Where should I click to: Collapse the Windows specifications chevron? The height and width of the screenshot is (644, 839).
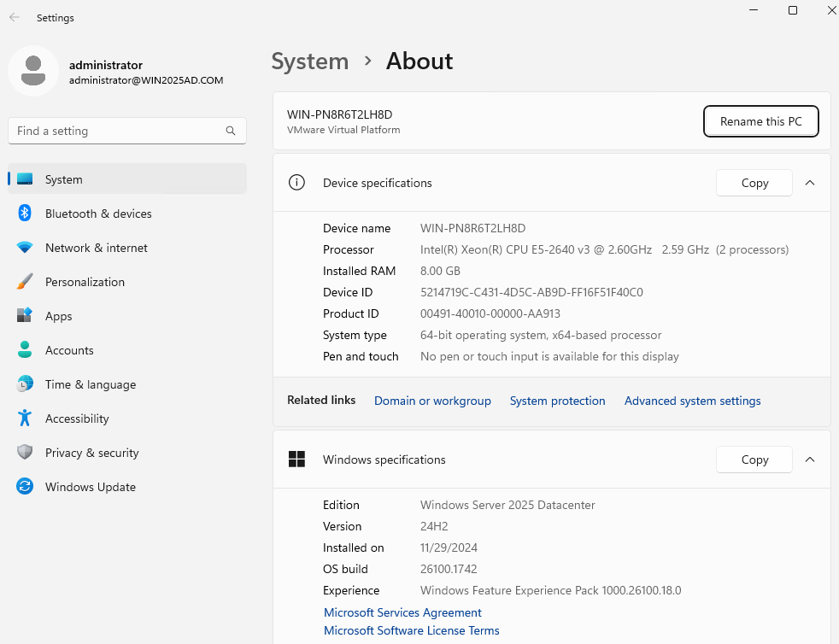point(810,460)
